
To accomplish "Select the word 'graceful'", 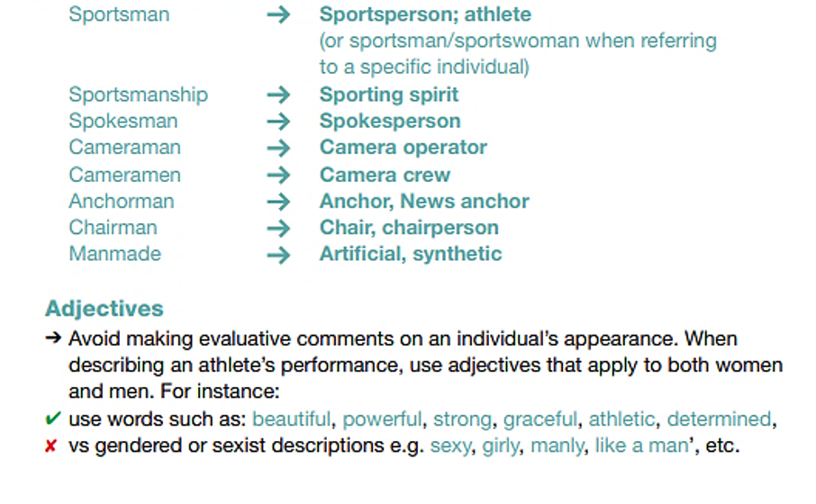I will [x=540, y=418].
